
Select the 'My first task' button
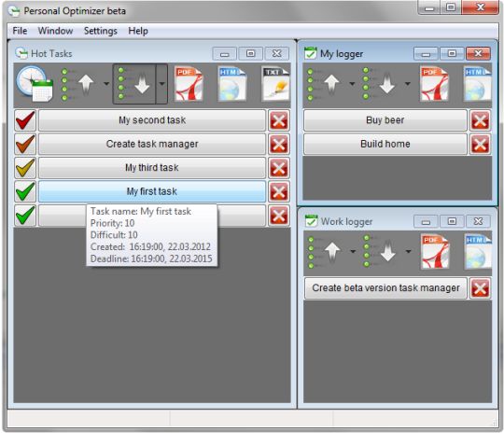click(x=152, y=191)
